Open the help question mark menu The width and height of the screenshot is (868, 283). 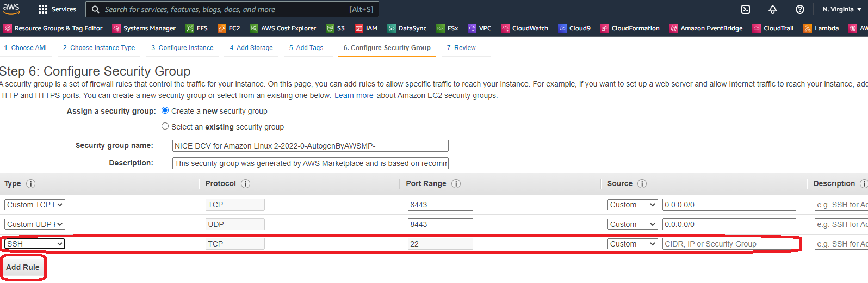point(799,9)
